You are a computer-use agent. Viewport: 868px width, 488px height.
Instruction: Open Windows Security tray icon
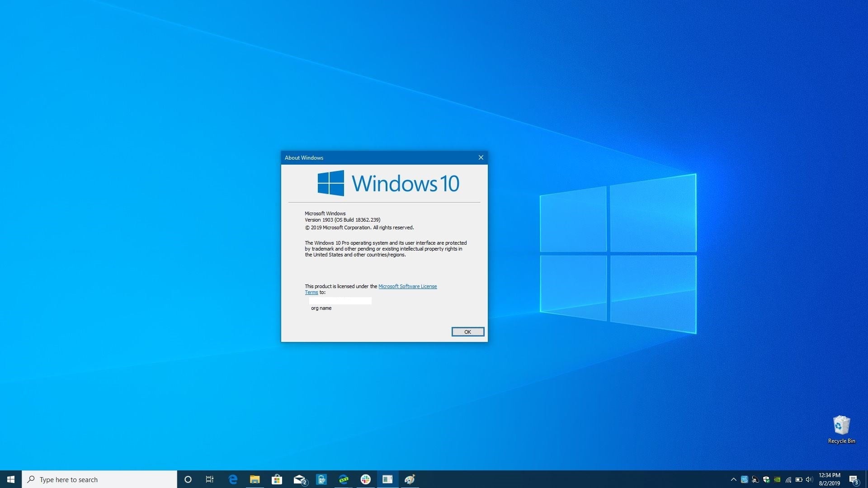[766, 479]
